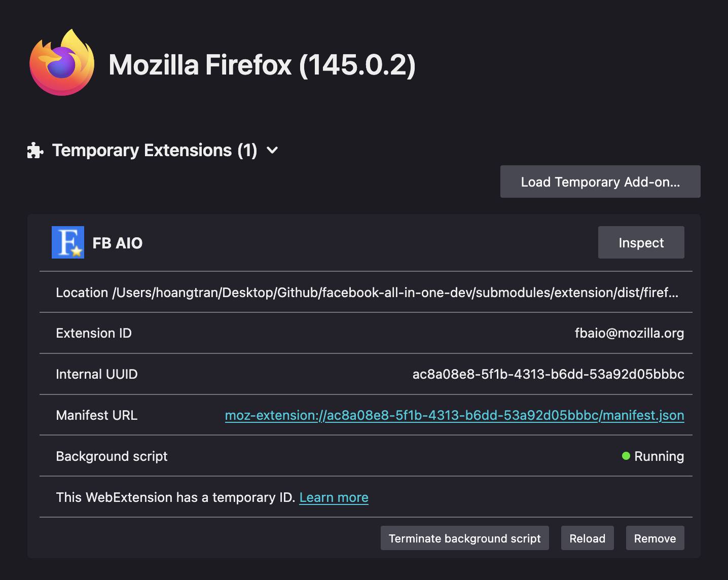Click the temporary ID notice text

coord(175,497)
